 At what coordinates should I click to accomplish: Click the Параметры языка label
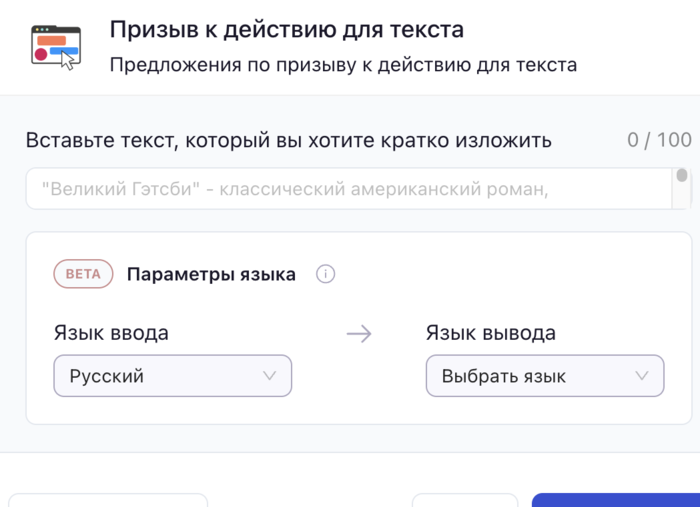click(211, 274)
